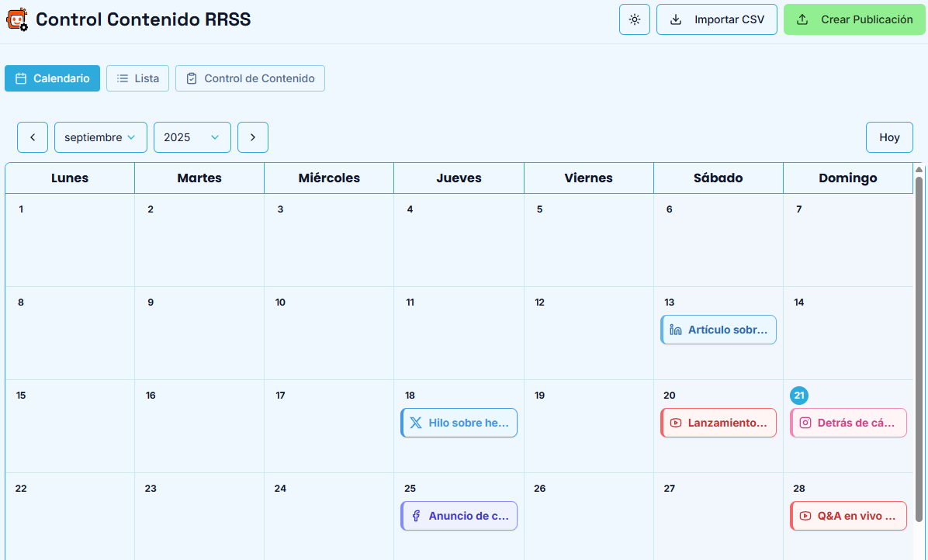Image resolution: width=928 pixels, height=560 pixels.
Task: Click the Importar CSV button
Action: point(717,19)
